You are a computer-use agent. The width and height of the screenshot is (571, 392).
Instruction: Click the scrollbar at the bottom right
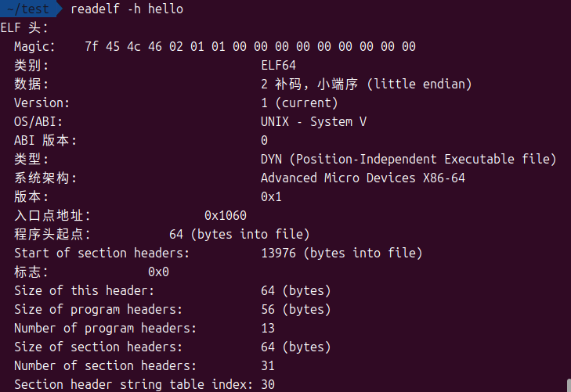pos(568,383)
